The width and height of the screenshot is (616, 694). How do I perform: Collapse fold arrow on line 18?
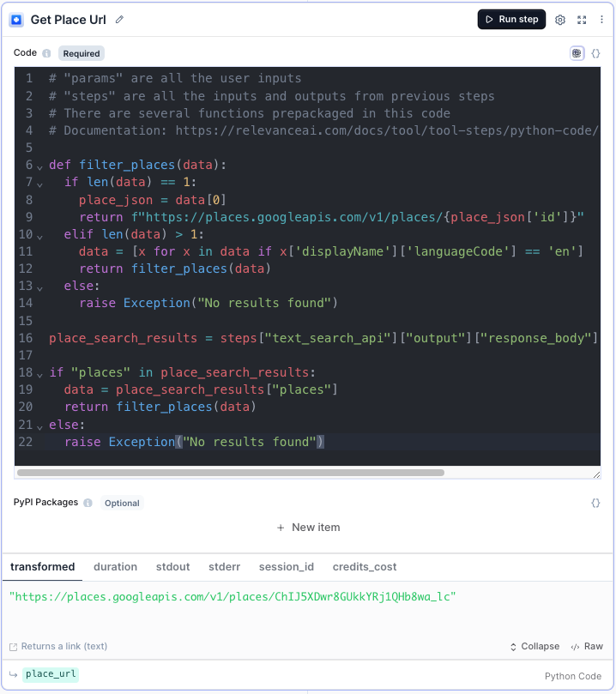(39, 376)
